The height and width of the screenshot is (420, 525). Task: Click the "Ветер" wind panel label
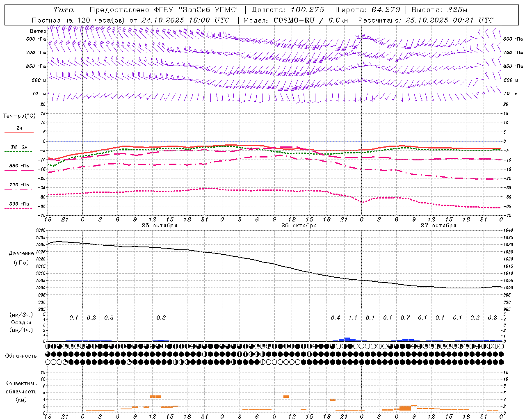38,31
